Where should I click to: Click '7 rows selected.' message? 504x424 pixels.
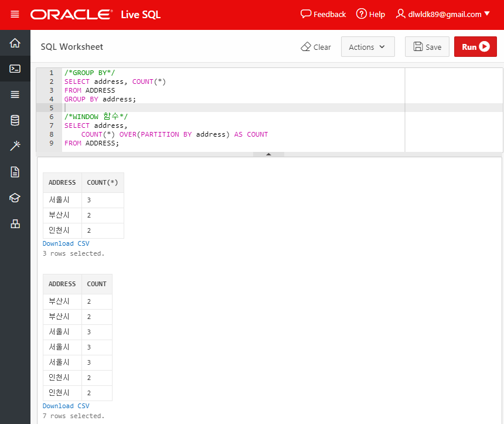tap(74, 416)
